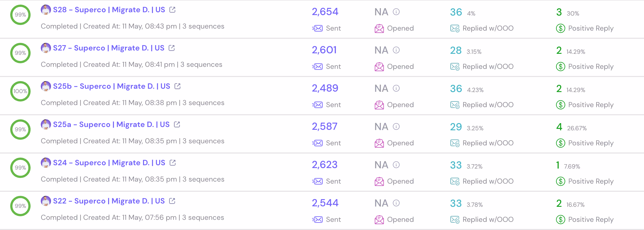Open the S25a - Superco campaign link
The width and height of the screenshot is (644, 230).
pyautogui.click(x=111, y=124)
